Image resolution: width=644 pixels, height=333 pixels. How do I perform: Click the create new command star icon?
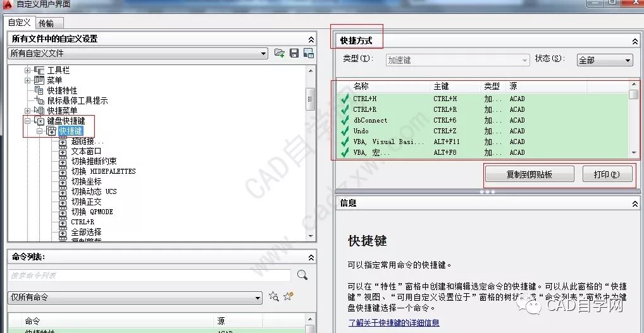point(288,296)
